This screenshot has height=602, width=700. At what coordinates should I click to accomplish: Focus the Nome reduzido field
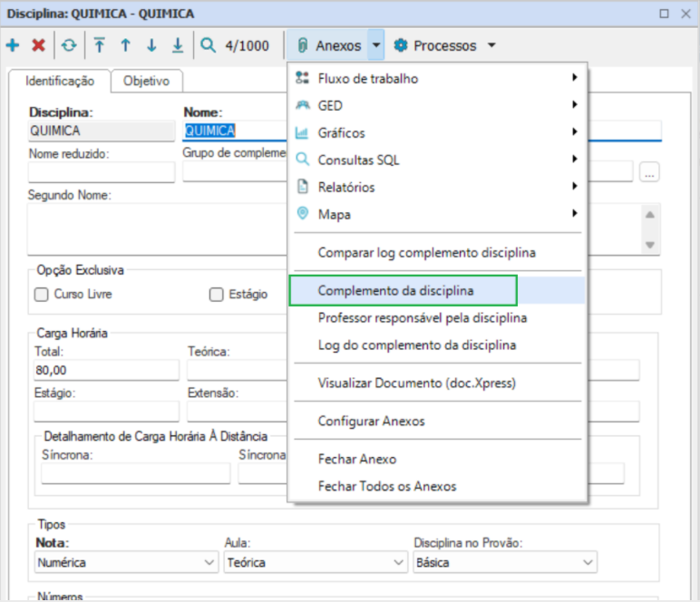tap(102, 172)
